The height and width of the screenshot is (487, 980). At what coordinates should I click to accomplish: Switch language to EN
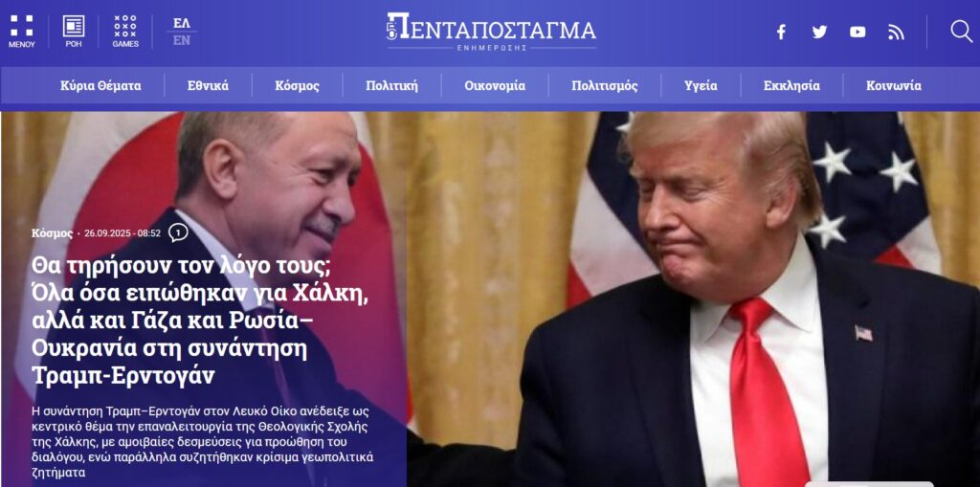pos(182,40)
